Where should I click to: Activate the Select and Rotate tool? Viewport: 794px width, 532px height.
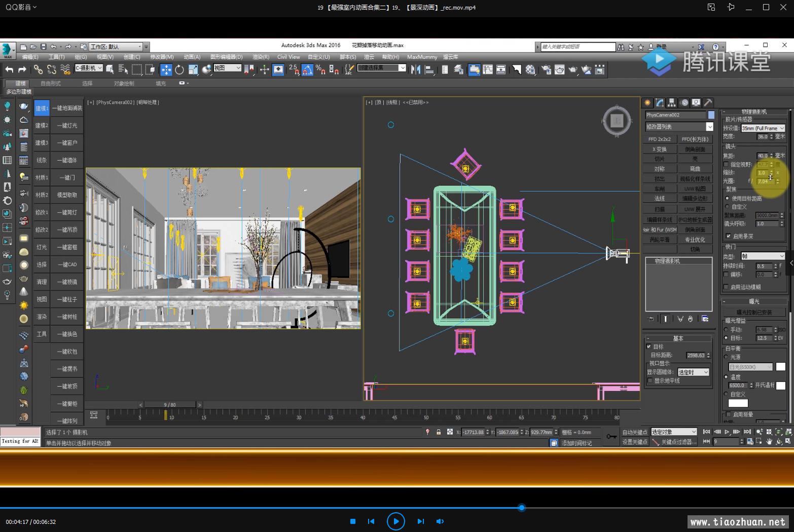pyautogui.click(x=179, y=69)
